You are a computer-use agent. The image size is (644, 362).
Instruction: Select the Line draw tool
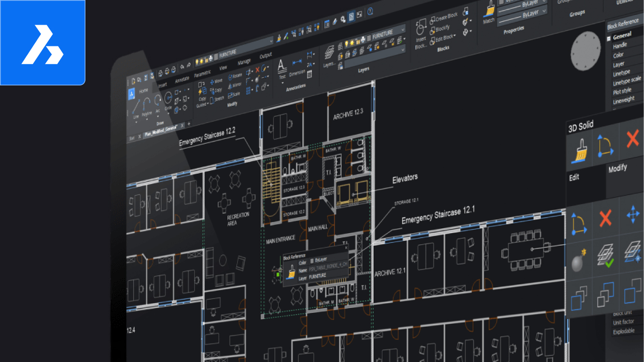click(136, 109)
